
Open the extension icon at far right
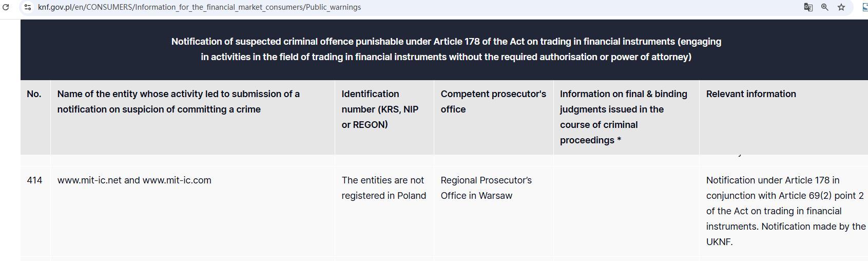864,7
